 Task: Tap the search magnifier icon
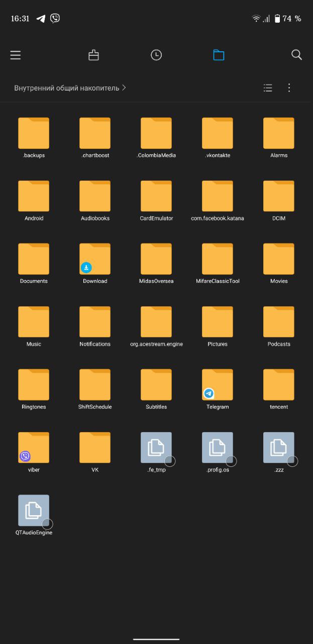click(297, 55)
